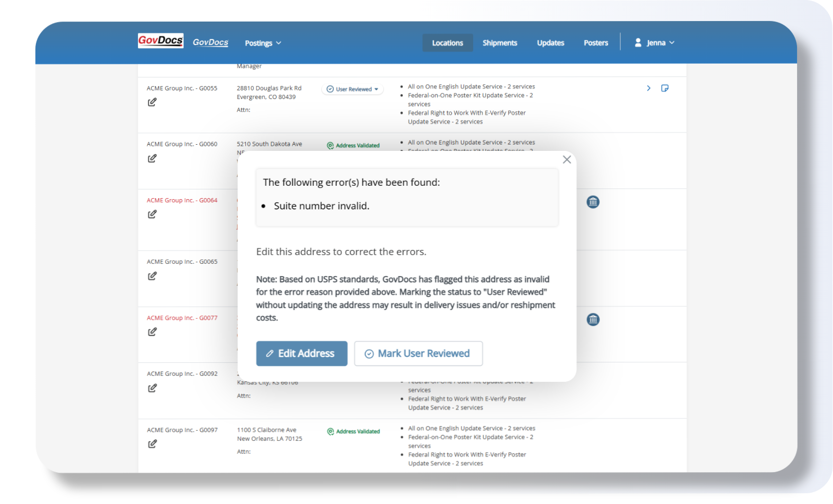The image size is (833, 504).
Task: Open the Posters tab
Action: (x=595, y=43)
